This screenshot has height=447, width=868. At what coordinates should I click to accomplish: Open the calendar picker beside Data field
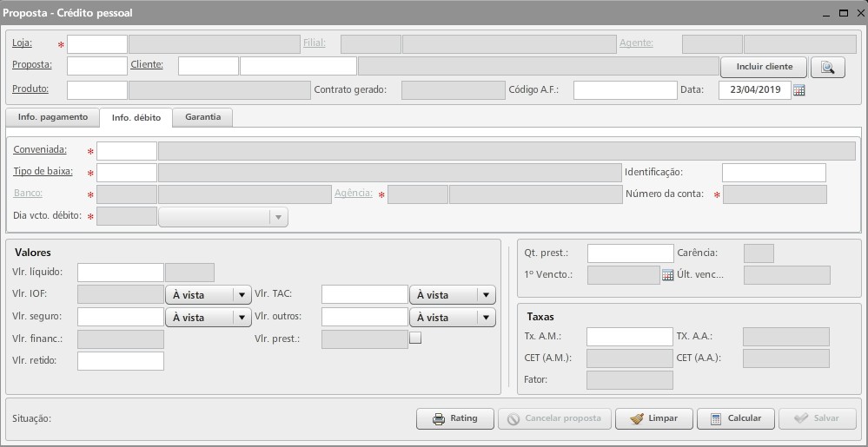[x=798, y=90]
